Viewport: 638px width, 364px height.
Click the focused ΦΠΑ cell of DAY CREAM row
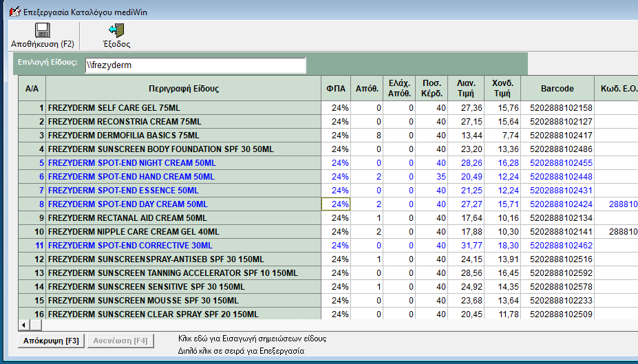pyautogui.click(x=336, y=204)
